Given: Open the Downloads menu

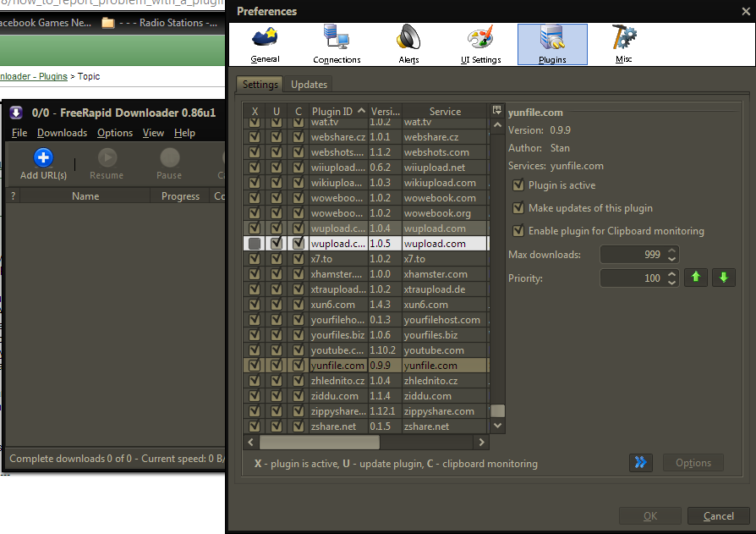Looking at the screenshot, I should point(62,133).
